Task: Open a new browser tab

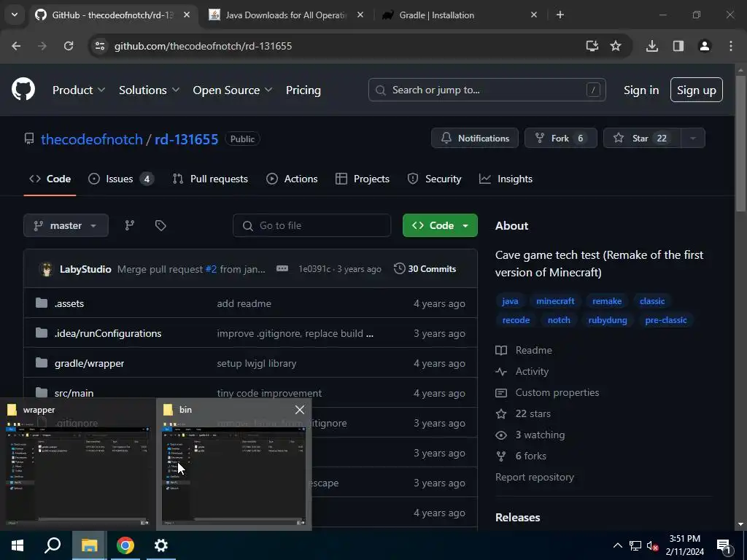Action: [x=560, y=15]
